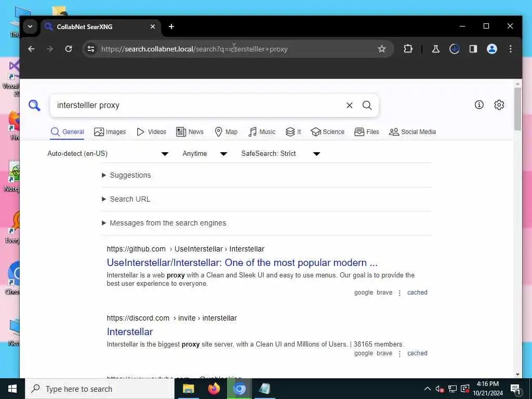
Task: Click the https://github.com result URL
Action: (136, 249)
